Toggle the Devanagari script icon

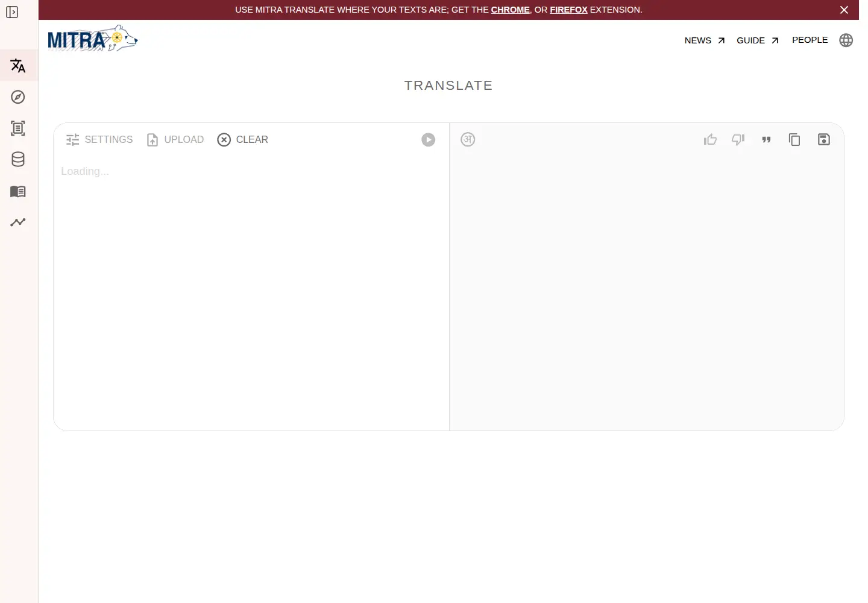pyautogui.click(x=468, y=139)
